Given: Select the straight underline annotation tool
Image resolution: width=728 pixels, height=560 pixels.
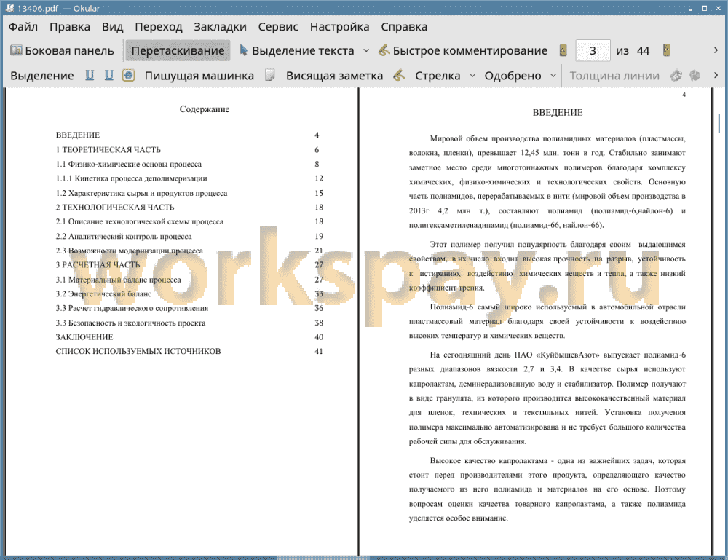Looking at the screenshot, I should coord(90,75).
